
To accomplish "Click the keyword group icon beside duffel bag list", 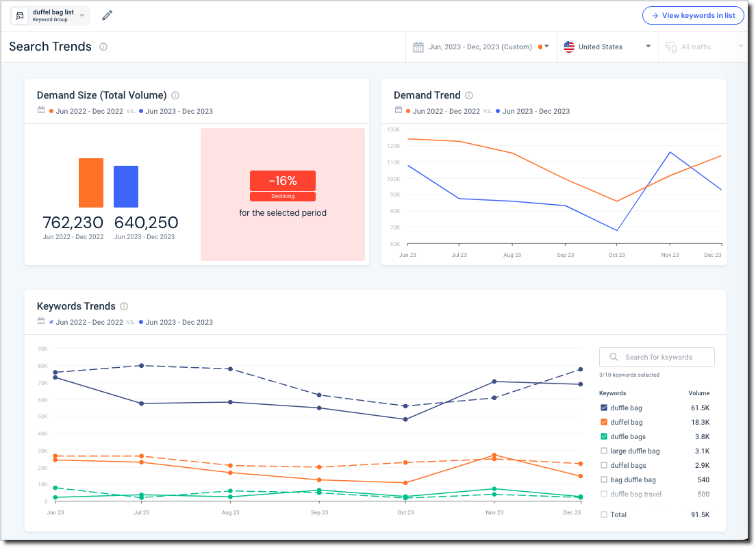I will [x=19, y=14].
